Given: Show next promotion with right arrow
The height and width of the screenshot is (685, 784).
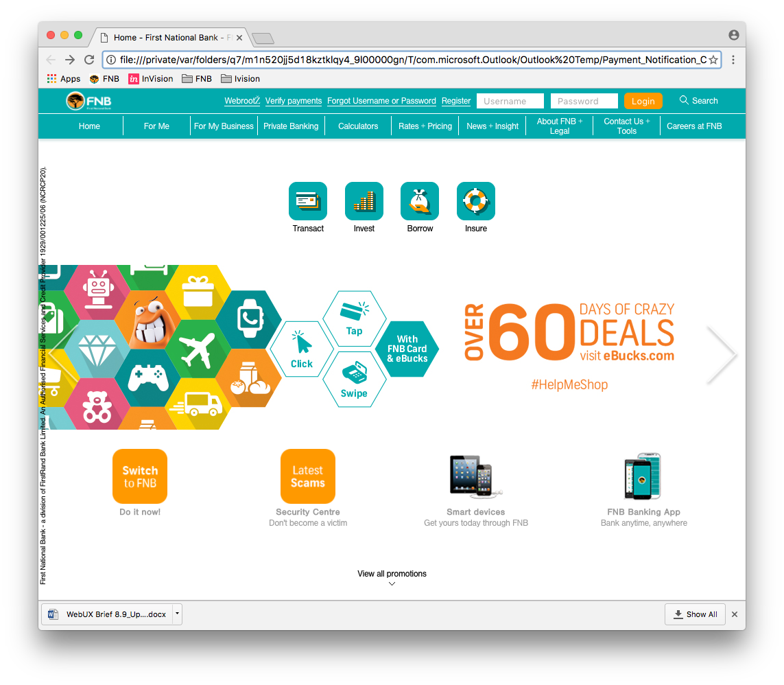Looking at the screenshot, I should click(x=721, y=354).
